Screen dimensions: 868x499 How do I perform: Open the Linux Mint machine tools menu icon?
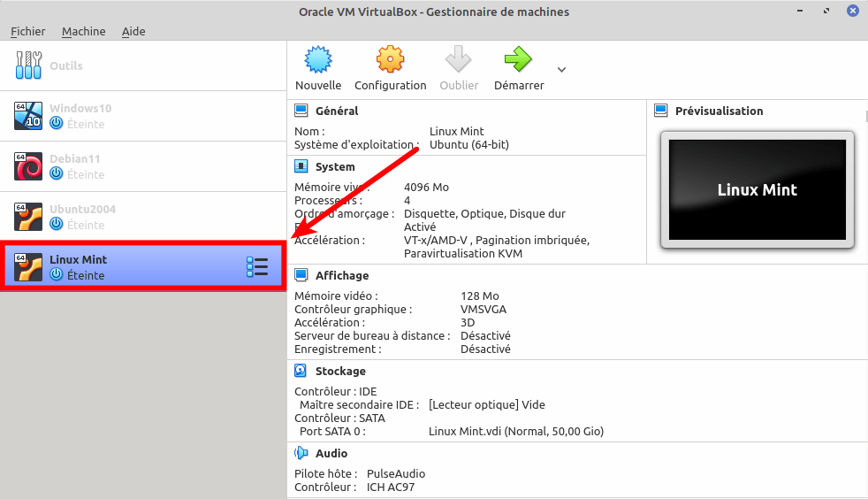pos(257,267)
